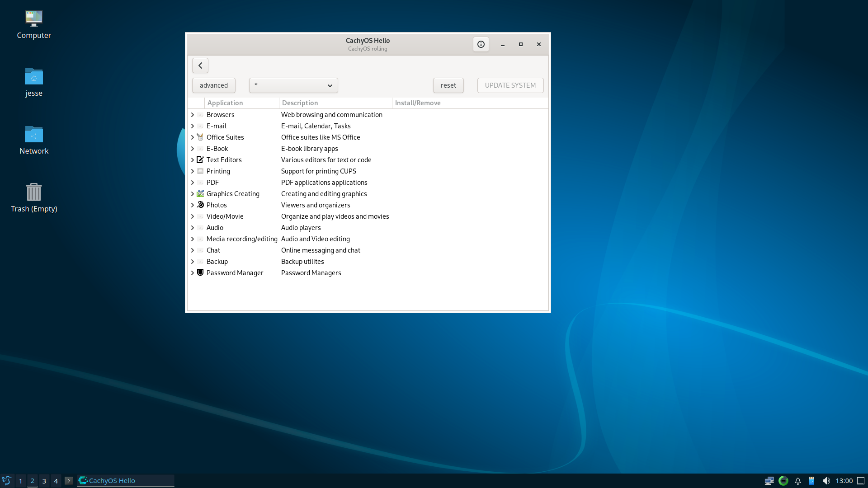Click the Text Editors pencil icon
868x488 pixels.
[x=200, y=160]
